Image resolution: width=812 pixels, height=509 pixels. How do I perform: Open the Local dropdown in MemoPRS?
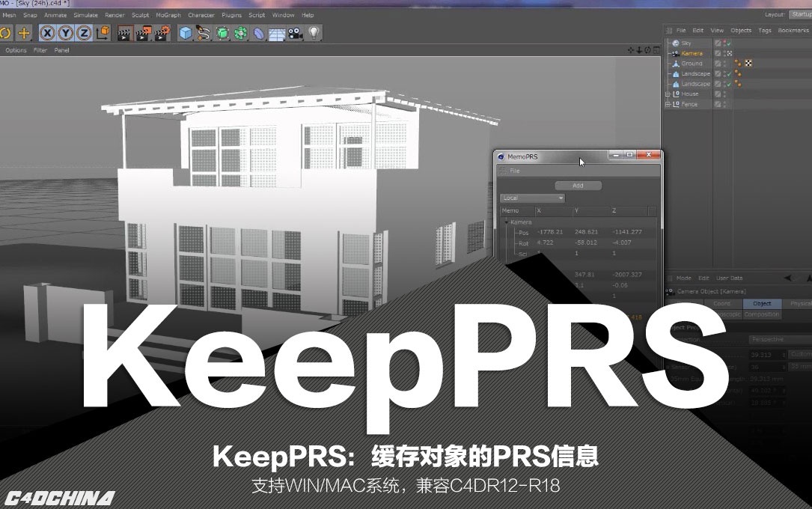click(x=532, y=198)
